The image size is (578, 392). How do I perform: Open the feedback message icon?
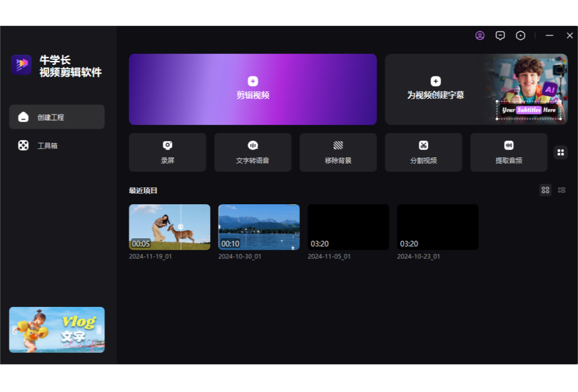[500, 36]
